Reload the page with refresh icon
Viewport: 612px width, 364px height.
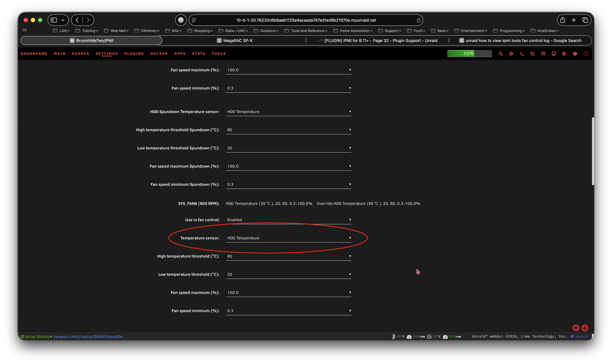click(419, 20)
